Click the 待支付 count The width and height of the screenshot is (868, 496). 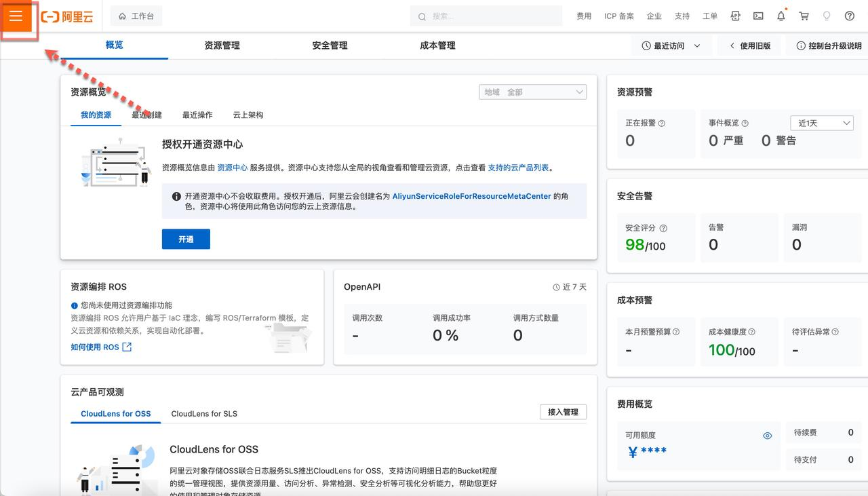(850, 459)
